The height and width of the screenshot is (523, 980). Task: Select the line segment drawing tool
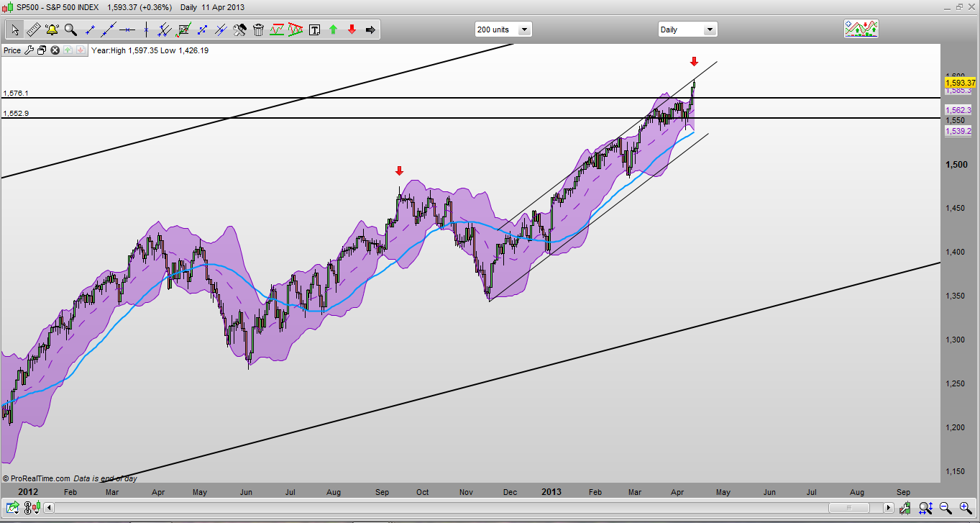(90, 29)
